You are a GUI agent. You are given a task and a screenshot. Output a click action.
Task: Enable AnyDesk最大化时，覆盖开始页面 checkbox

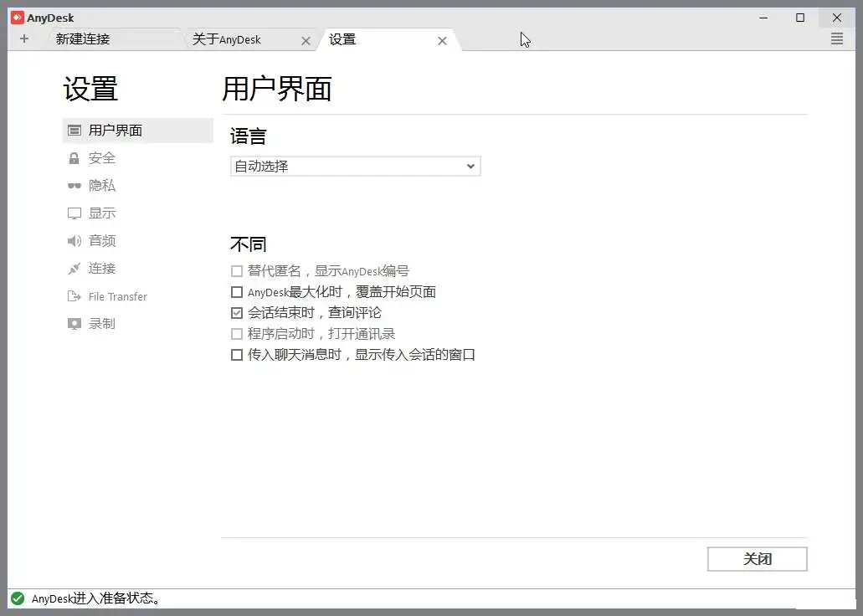237,290
